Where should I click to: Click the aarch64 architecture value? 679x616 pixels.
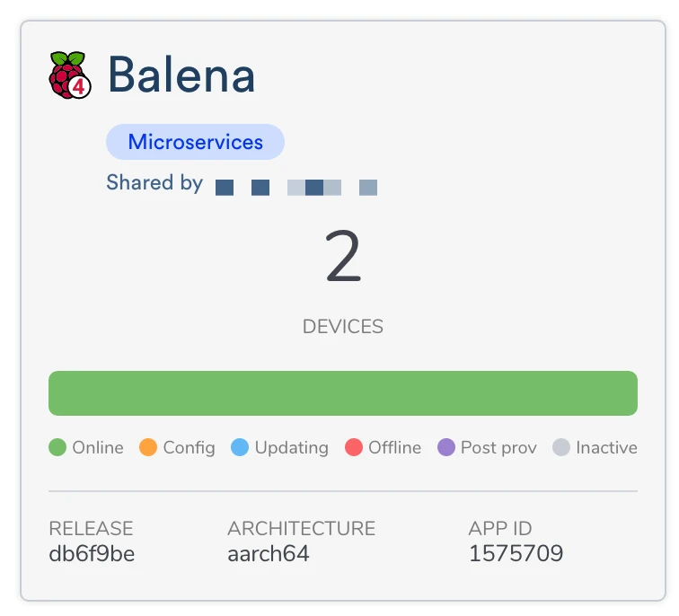pos(269,554)
